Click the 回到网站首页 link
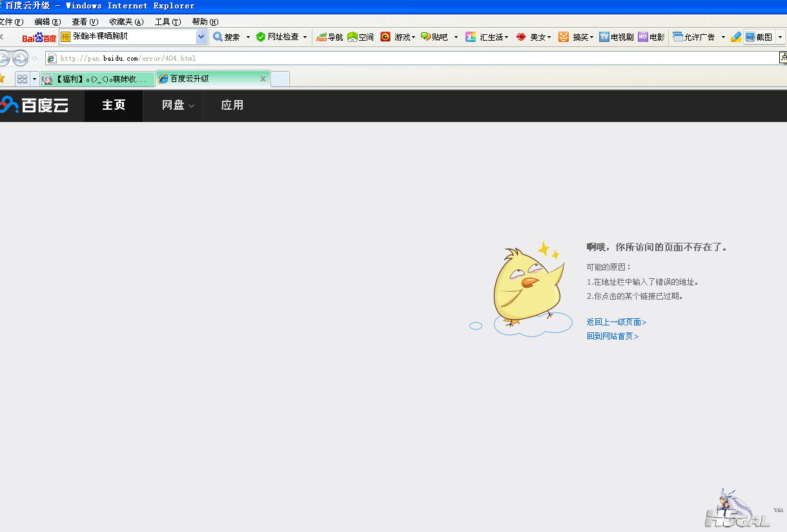Image resolution: width=787 pixels, height=532 pixels. 612,336
